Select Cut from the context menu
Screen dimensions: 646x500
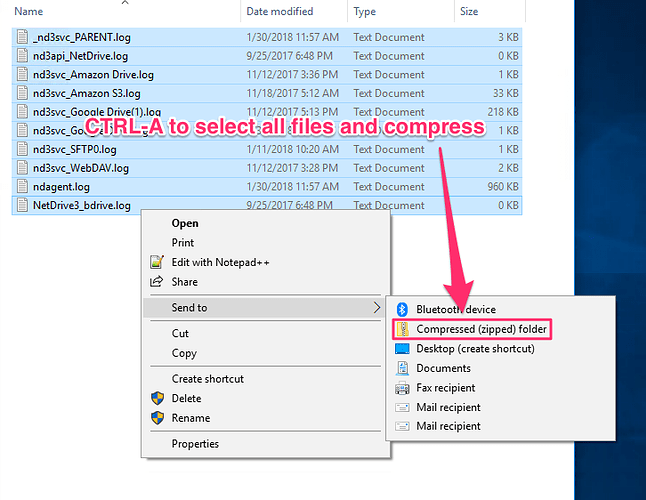180,333
